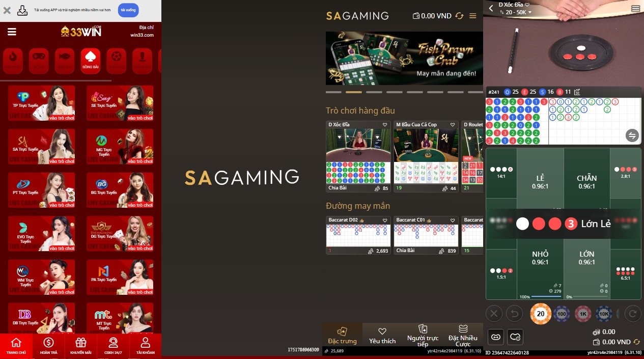Image resolution: width=644 pixels, height=359 pixels.
Task: Click the blue 'tải xuống' button
Action: [x=128, y=10]
